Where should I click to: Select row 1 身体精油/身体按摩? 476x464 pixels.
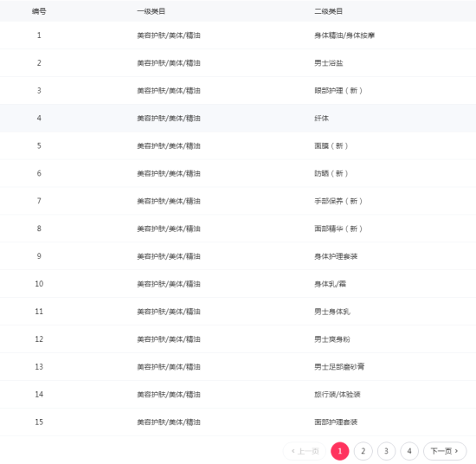pos(238,35)
